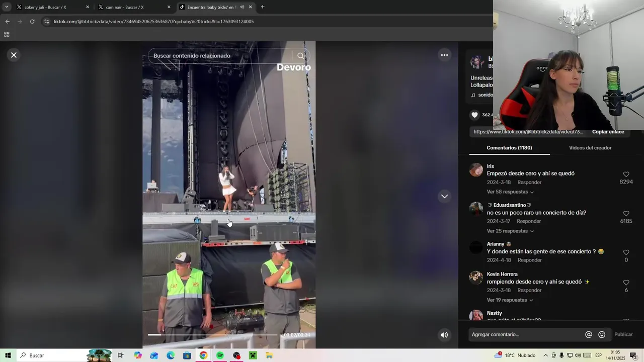Like Iris's comment

626,174
